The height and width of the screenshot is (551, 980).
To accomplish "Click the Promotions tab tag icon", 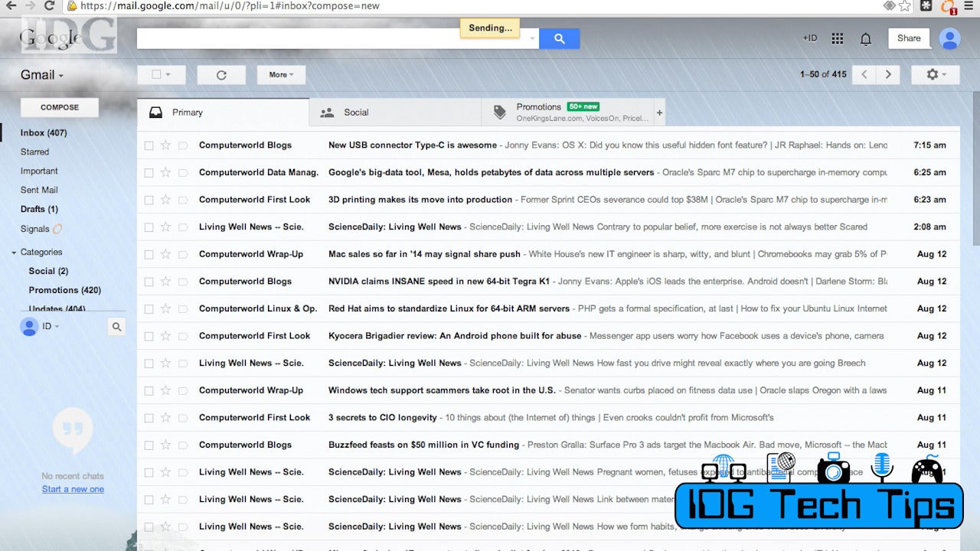I will (500, 112).
